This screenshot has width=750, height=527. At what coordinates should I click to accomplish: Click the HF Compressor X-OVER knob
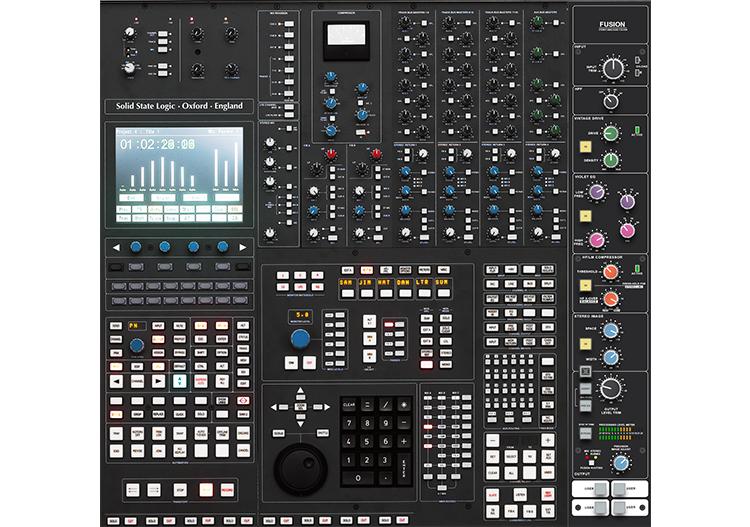[611, 299]
